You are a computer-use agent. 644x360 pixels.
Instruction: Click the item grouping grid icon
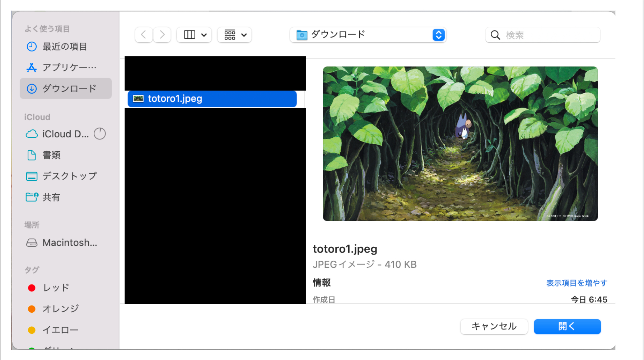(x=230, y=35)
